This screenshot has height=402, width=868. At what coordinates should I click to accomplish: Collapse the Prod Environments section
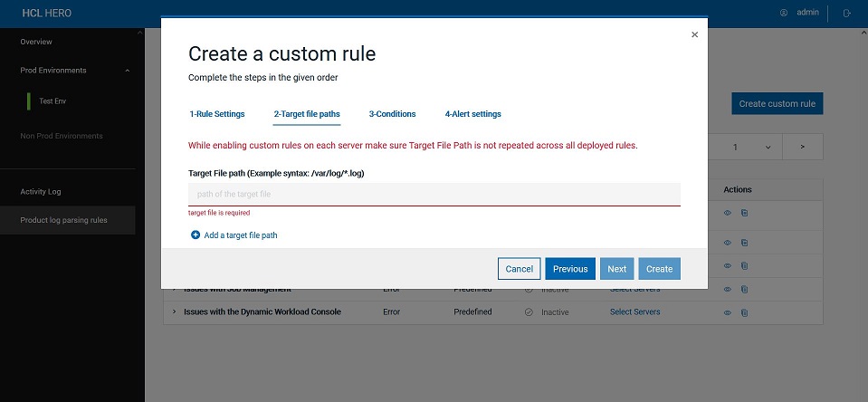127,71
